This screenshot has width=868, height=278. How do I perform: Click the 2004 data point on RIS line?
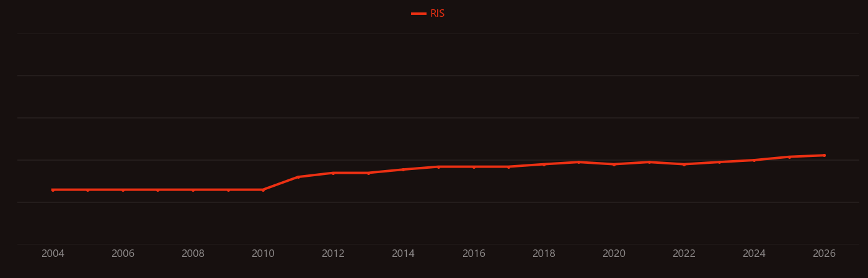tap(53, 190)
